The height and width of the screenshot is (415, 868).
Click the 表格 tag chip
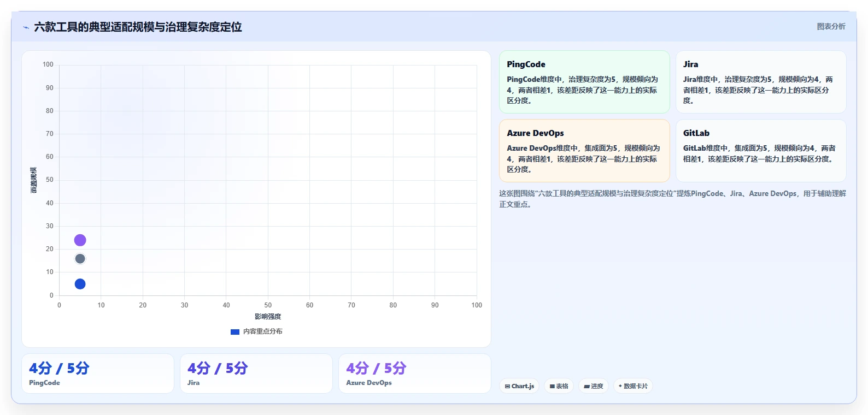[559, 386]
